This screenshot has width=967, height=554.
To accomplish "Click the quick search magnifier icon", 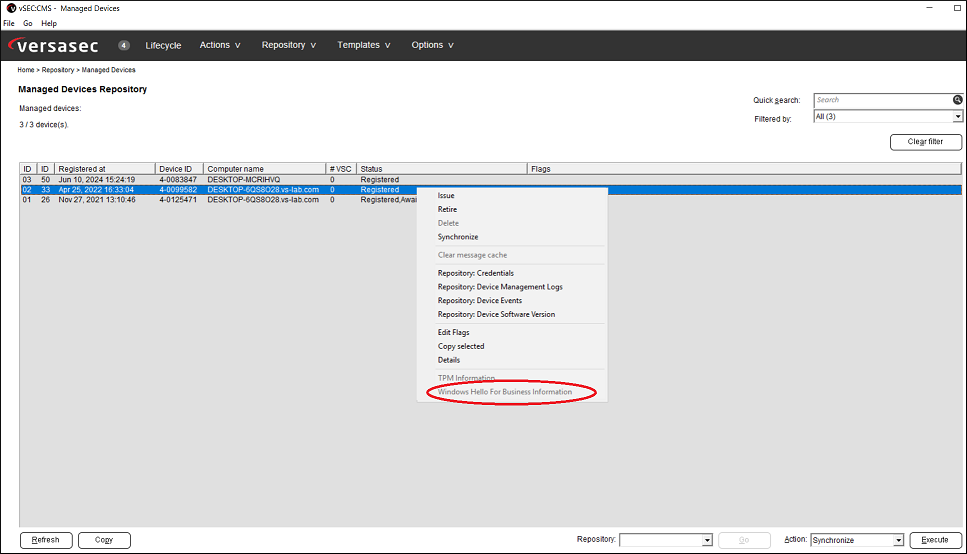I will coord(957,100).
